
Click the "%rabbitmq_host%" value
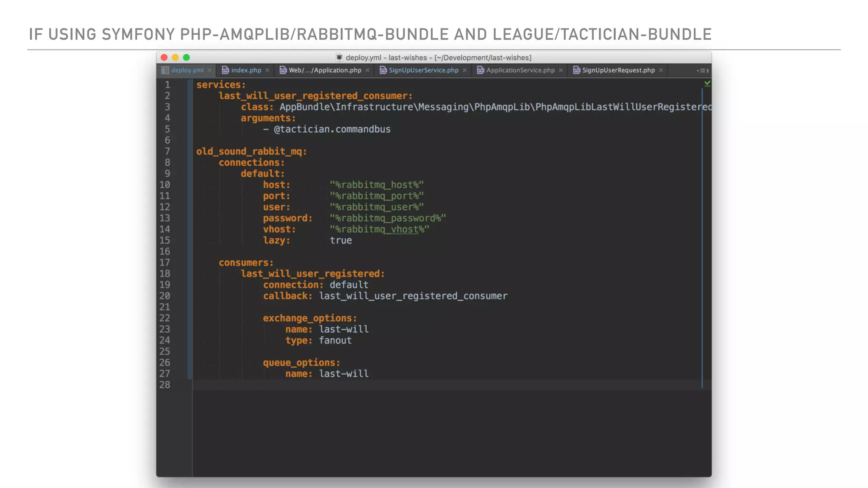377,185
